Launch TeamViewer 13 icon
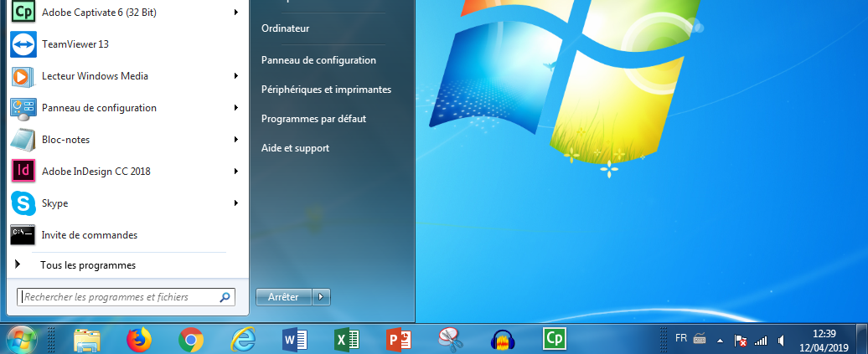The height and width of the screenshot is (354, 868). point(23,44)
